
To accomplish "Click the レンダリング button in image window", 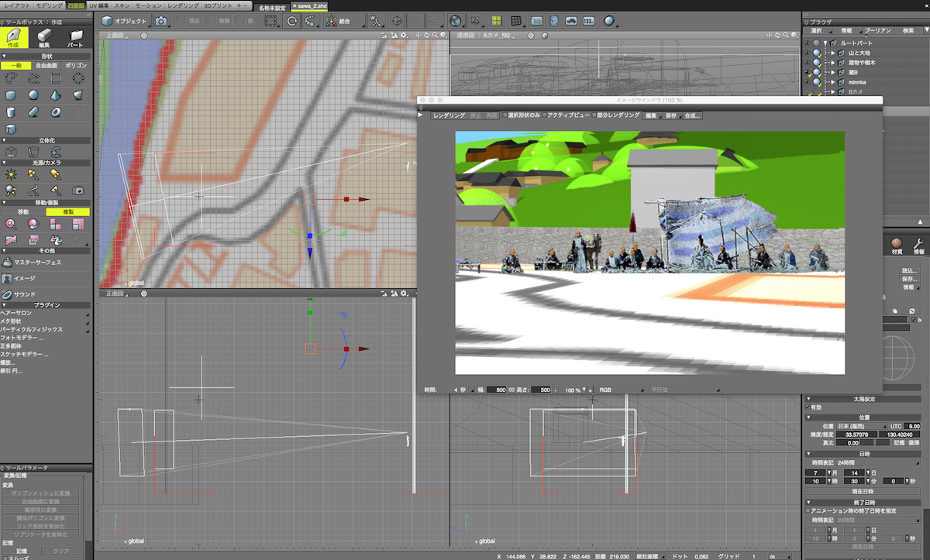I will click(449, 115).
